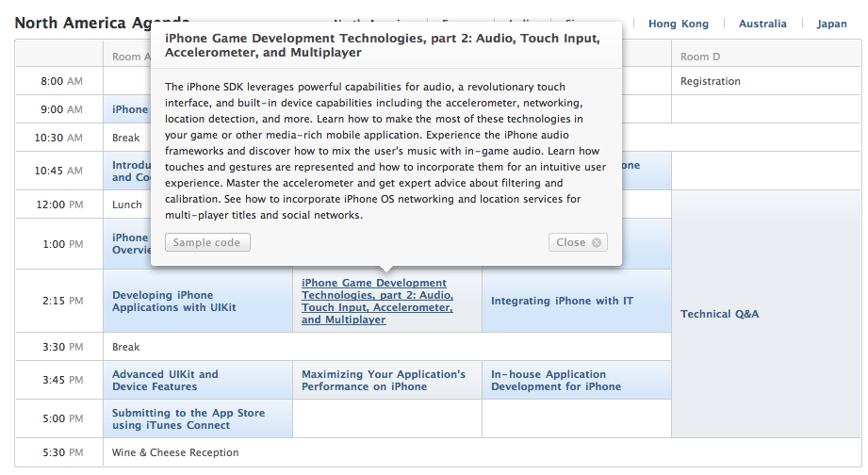Select the popup session title heading

pos(382,45)
